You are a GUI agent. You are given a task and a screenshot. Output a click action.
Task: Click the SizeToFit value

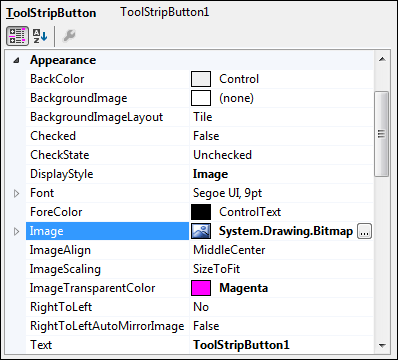coord(216,269)
